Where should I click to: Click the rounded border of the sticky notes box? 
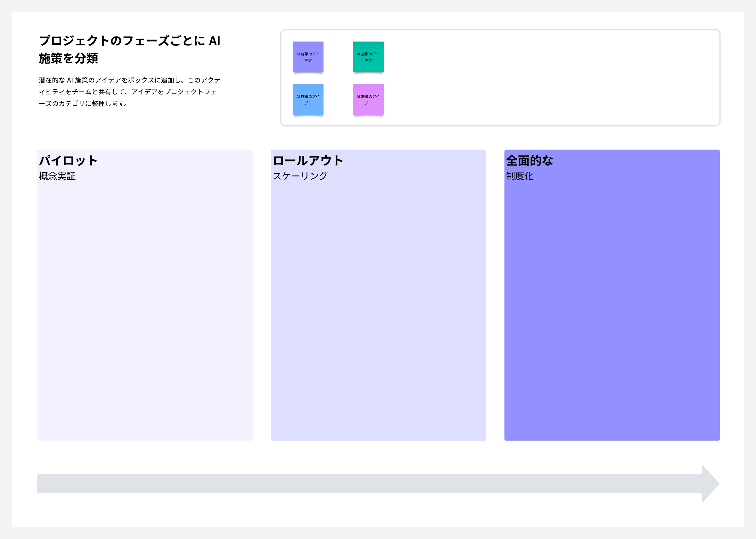(x=498, y=30)
